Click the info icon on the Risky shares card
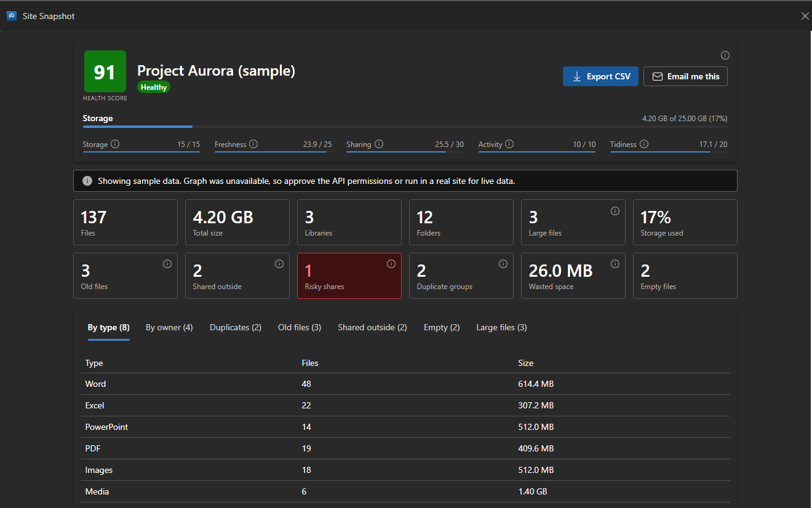 point(391,264)
